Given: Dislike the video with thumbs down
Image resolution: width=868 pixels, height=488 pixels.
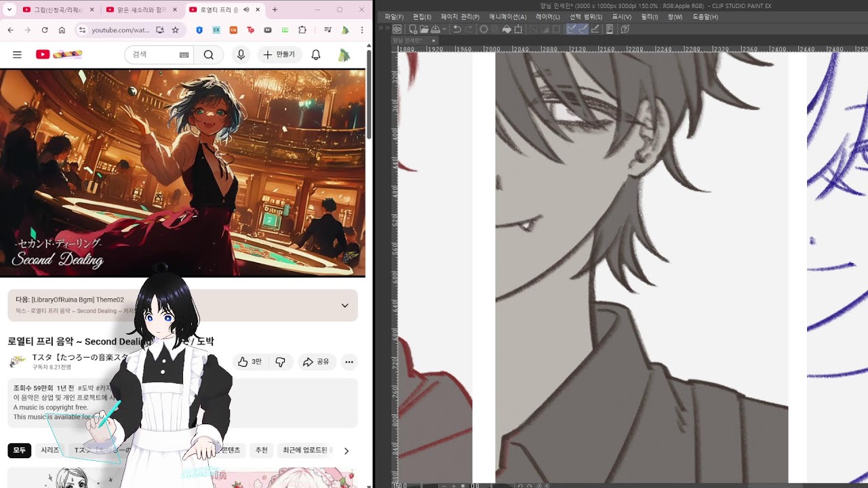Looking at the screenshot, I should click(280, 362).
